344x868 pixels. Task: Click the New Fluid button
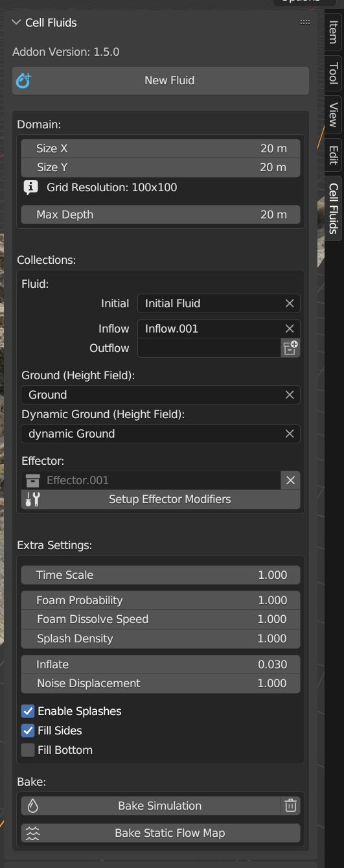click(x=161, y=81)
